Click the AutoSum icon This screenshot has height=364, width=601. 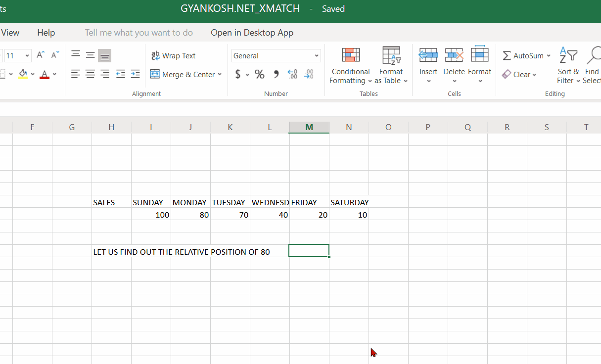click(x=508, y=55)
